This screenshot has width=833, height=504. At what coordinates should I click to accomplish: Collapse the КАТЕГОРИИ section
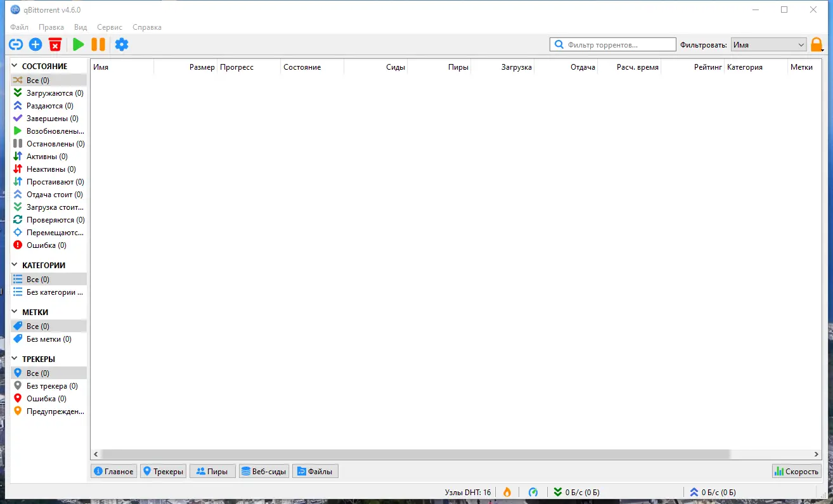(x=15, y=265)
